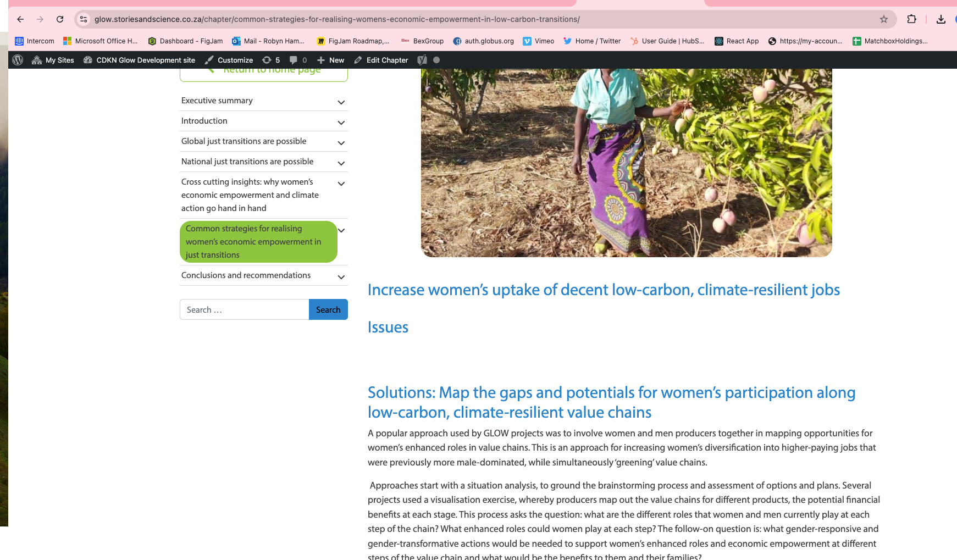Open the updates icon showing 5
Viewport: 957px width, 560px height.
(271, 60)
